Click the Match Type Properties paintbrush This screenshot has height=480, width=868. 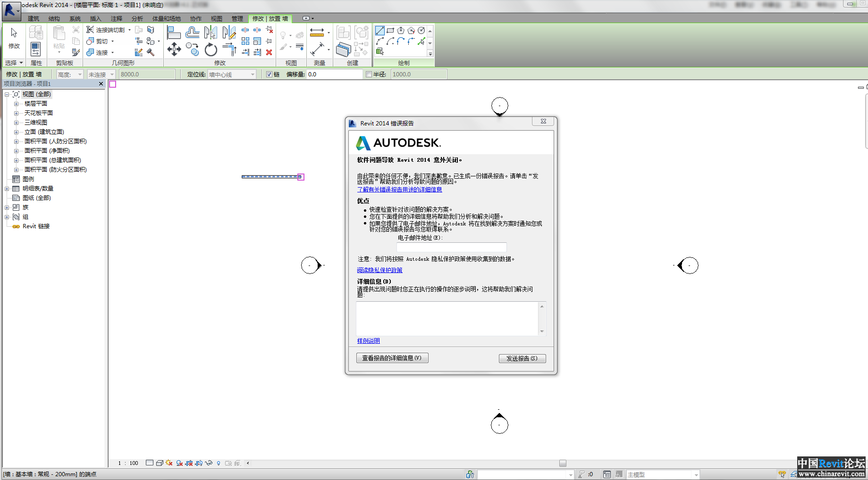(76, 52)
